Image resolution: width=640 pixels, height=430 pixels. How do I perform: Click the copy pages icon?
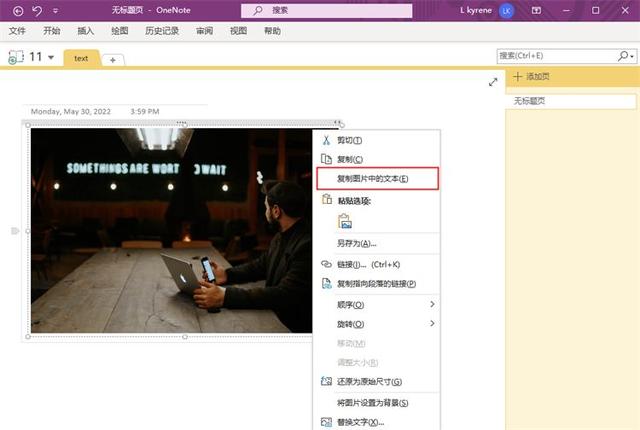click(326, 159)
